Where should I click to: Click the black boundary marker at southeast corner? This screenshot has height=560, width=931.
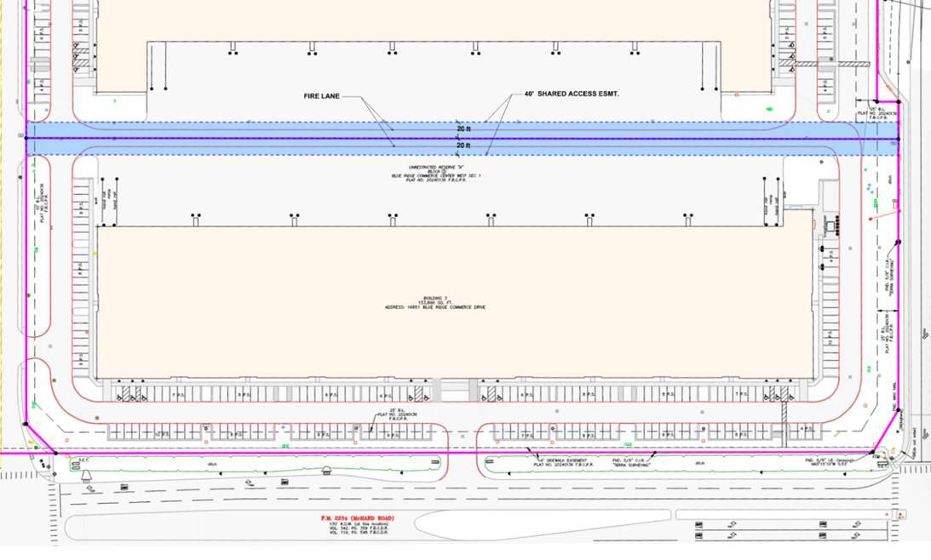click(x=873, y=453)
